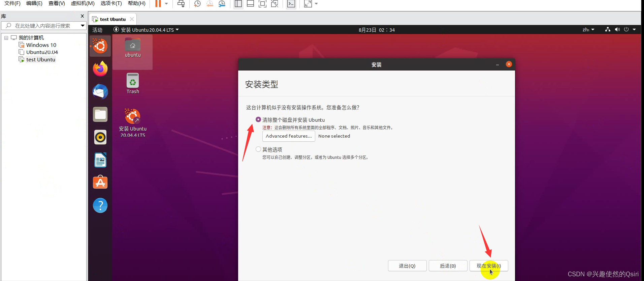644x281 pixels.
Task: Click the 现在安装(I) button
Action: [489, 266]
